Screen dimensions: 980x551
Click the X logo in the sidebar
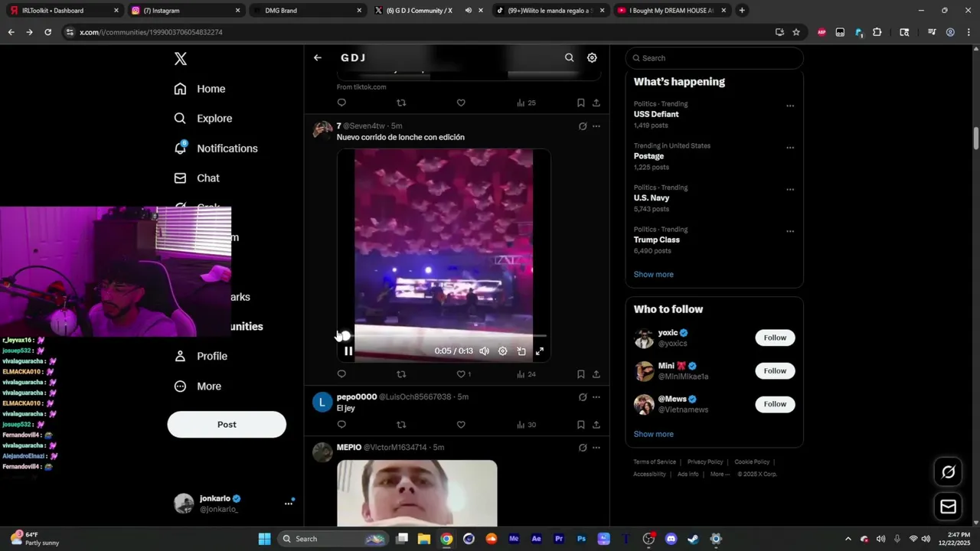180,59
